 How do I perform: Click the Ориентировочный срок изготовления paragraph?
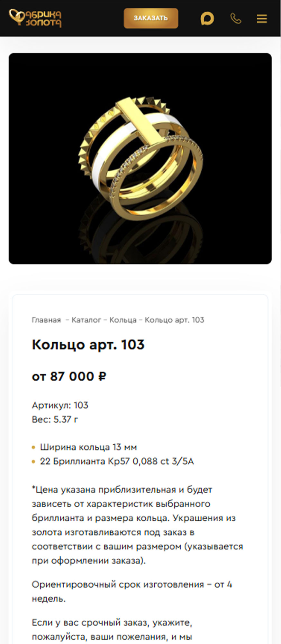coord(132,592)
